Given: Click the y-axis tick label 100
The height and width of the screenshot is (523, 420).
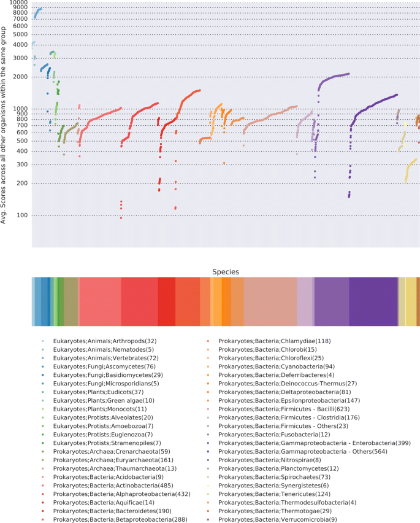Looking at the screenshot, I should pos(22,215).
